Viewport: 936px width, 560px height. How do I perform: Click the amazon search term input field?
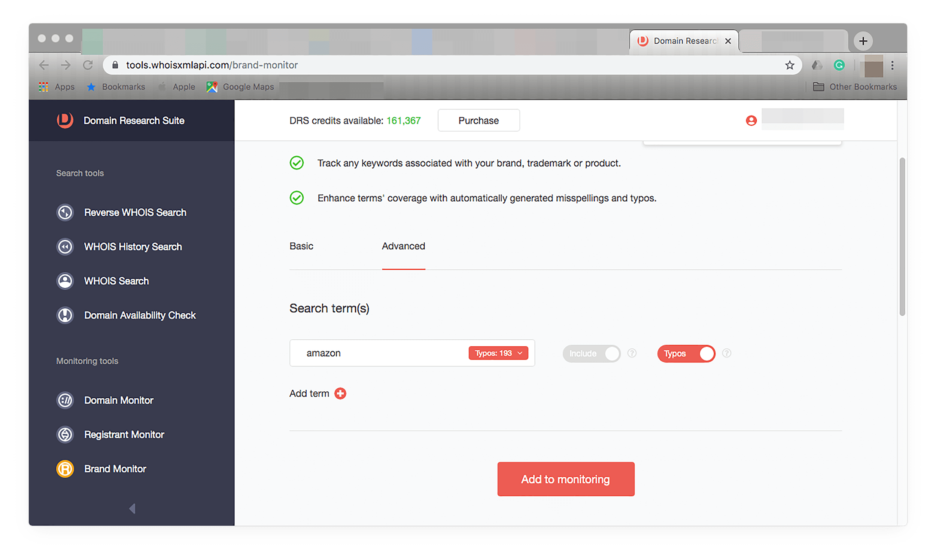click(380, 353)
